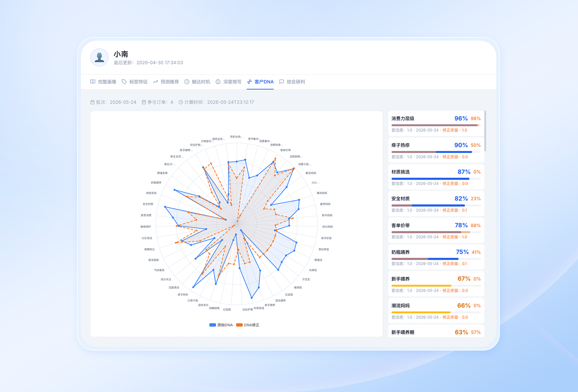Click the 敏感修护 radar axis label
The width and height of the screenshot is (578, 392).
146,227
